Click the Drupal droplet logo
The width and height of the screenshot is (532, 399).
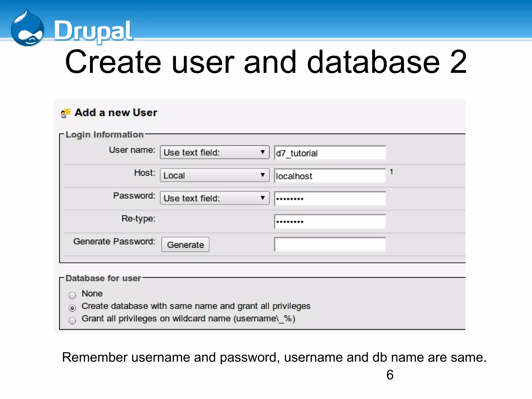coord(28,28)
